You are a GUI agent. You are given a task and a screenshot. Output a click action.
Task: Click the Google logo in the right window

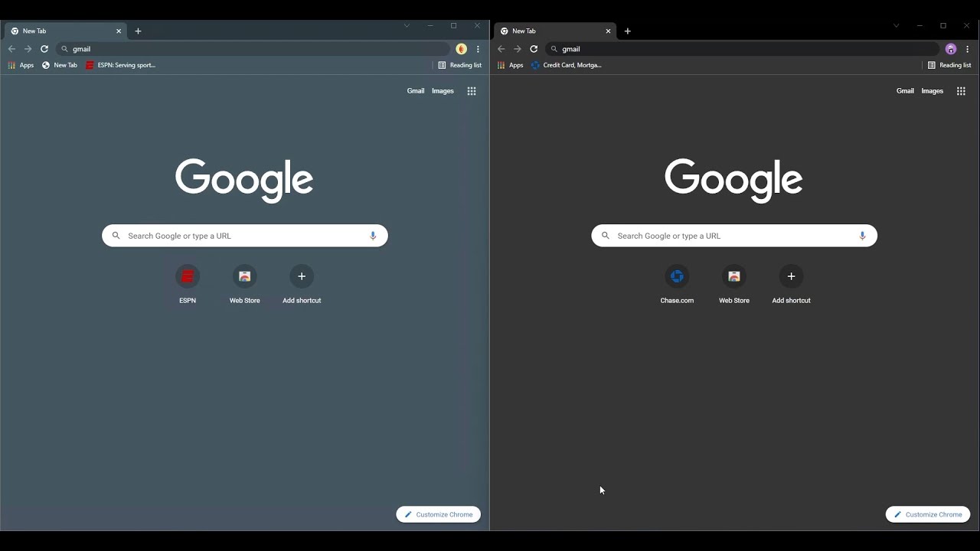coord(733,181)
